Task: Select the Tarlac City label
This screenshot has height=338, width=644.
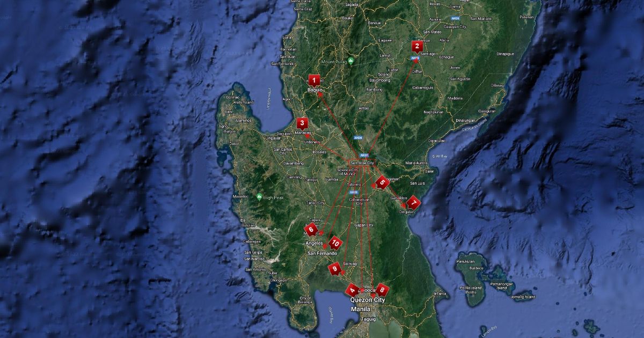Action: (x=315, y=203)
